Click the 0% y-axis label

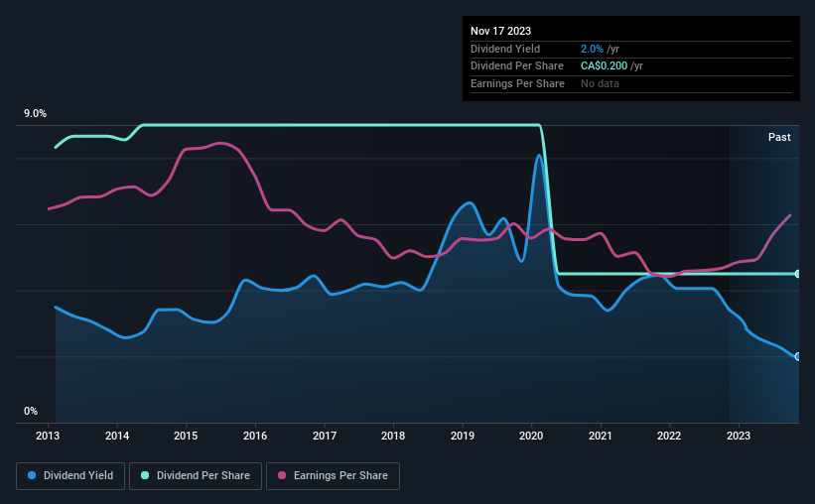[31, 411]
